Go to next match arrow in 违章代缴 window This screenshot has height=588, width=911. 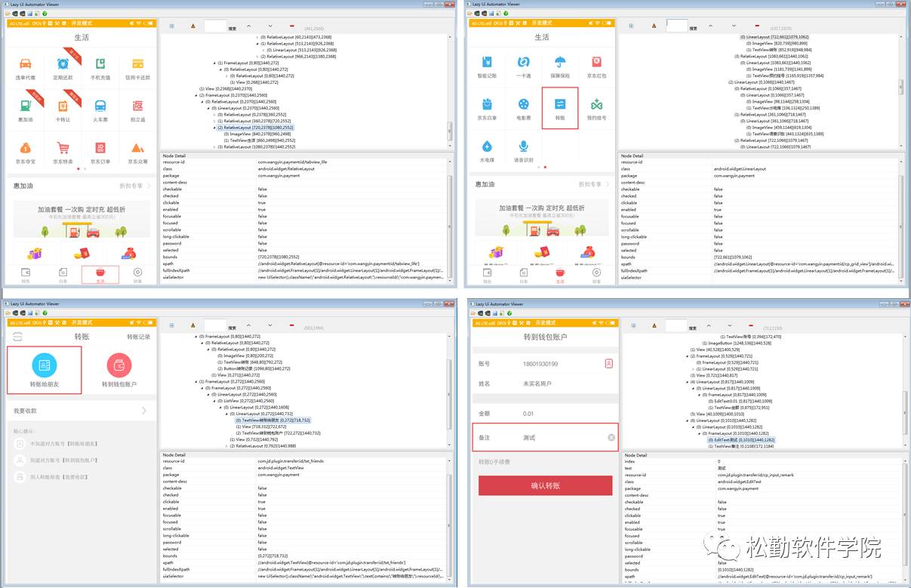270,26
